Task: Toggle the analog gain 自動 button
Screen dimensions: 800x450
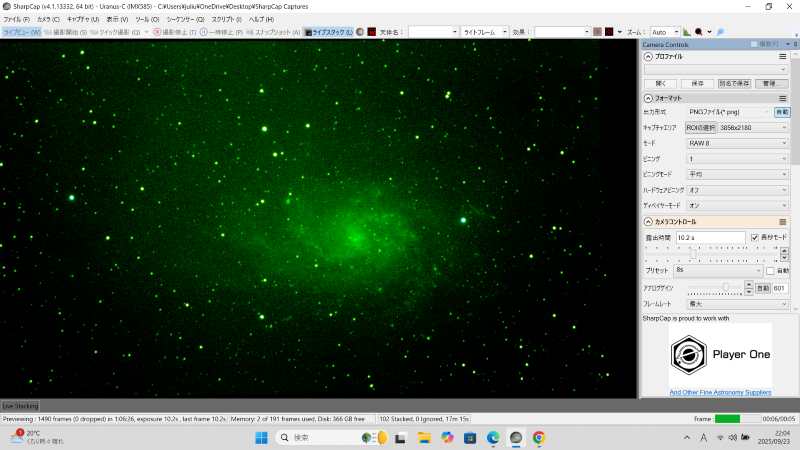Action: pyautogui.click(x=762, y=288)
